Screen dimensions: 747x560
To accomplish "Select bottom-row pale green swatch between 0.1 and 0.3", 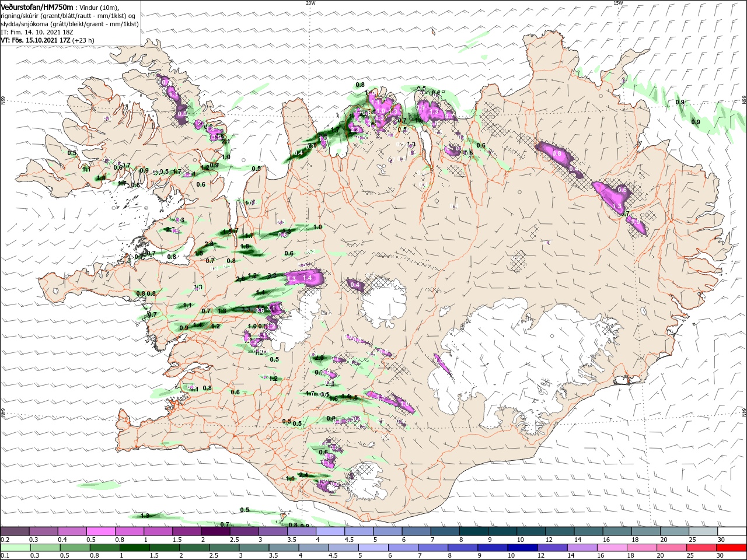I will point(15,548).
